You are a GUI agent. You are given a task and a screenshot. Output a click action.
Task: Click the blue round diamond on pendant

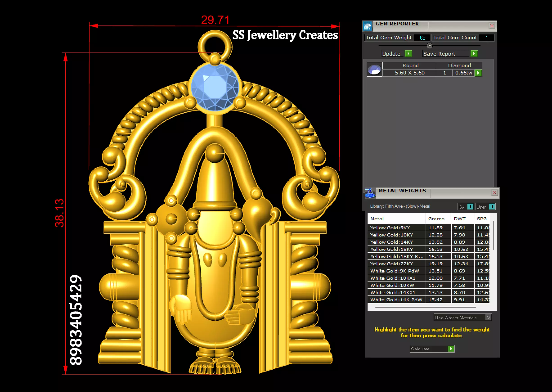[x=215, y=88]
